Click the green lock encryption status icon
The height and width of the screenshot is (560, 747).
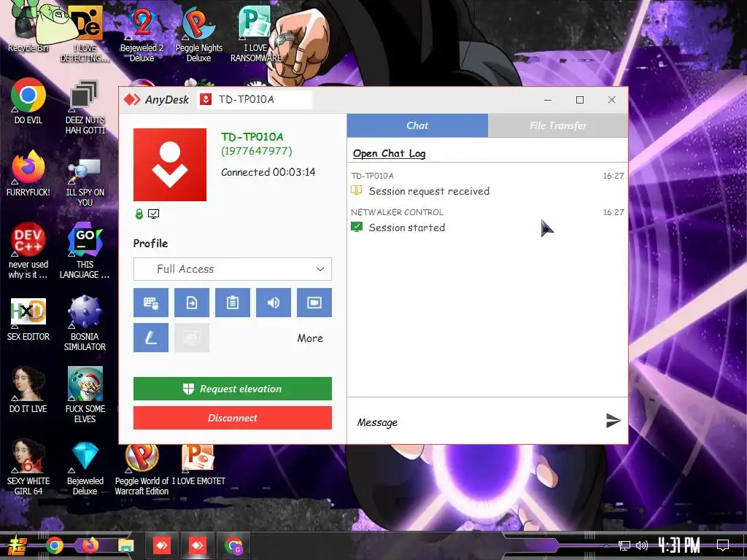pyautogui.click(x=139, y=214)
